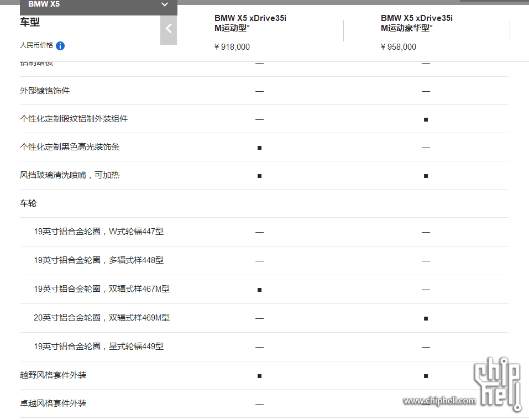Viewport: 529px width, 420px height.
Task: Select the BMW X5 xDrive35i M运动型 column header
Action: 250,23
